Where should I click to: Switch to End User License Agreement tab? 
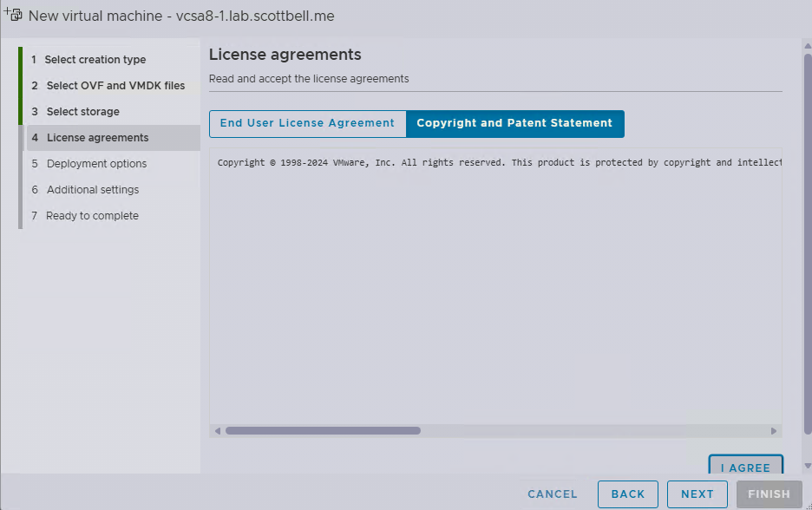click(307, 123)
